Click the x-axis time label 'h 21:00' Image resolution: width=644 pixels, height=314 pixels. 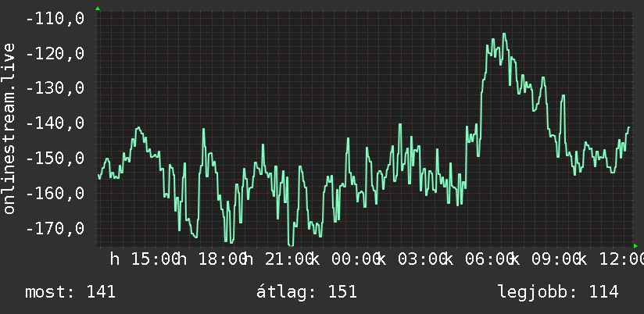[x=278, y=259]
